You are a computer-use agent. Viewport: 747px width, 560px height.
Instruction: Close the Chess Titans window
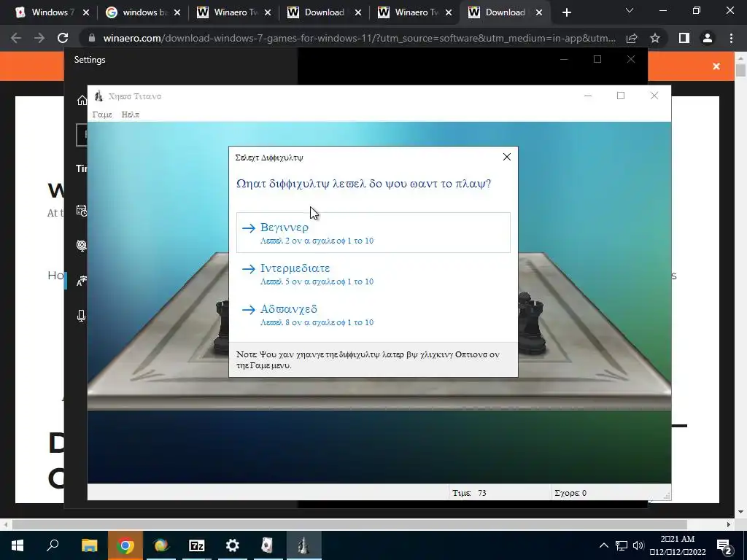pos(654,96)
